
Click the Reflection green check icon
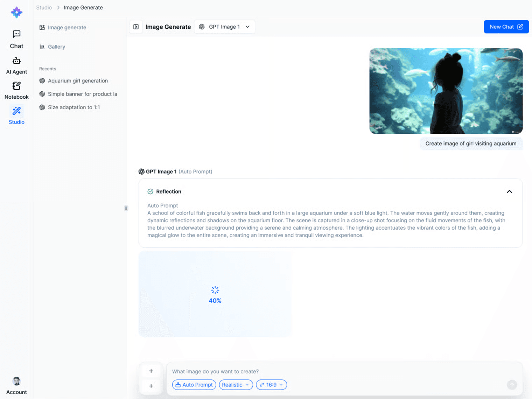coord(150,191)
